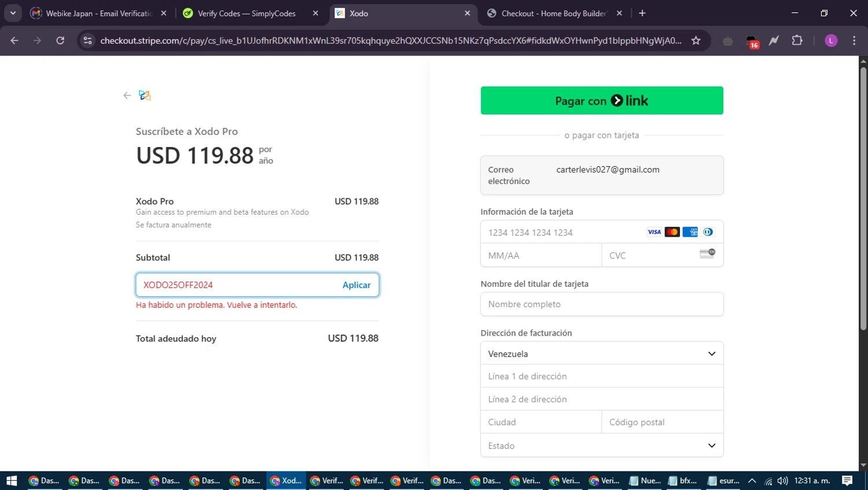This screenshot has height=490, width=868.
Task: Close the Checkout Home Body Builder tab
Action: pyautogui.click(x=619, y=13)
